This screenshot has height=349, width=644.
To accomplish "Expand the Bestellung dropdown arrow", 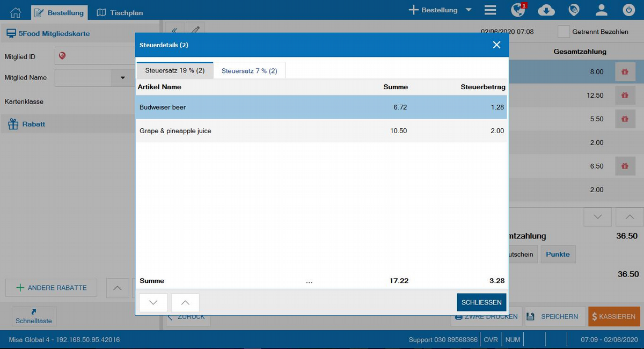I will click(468, 10).
